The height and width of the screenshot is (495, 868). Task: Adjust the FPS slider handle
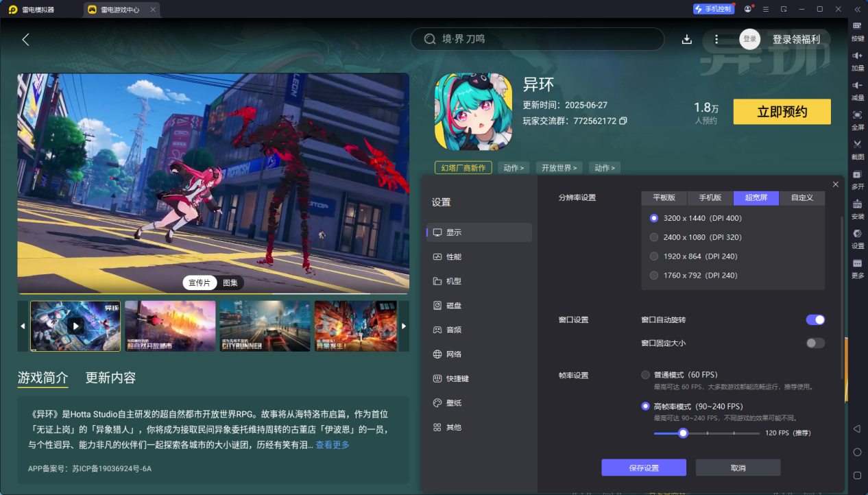(x=683, y=433)
